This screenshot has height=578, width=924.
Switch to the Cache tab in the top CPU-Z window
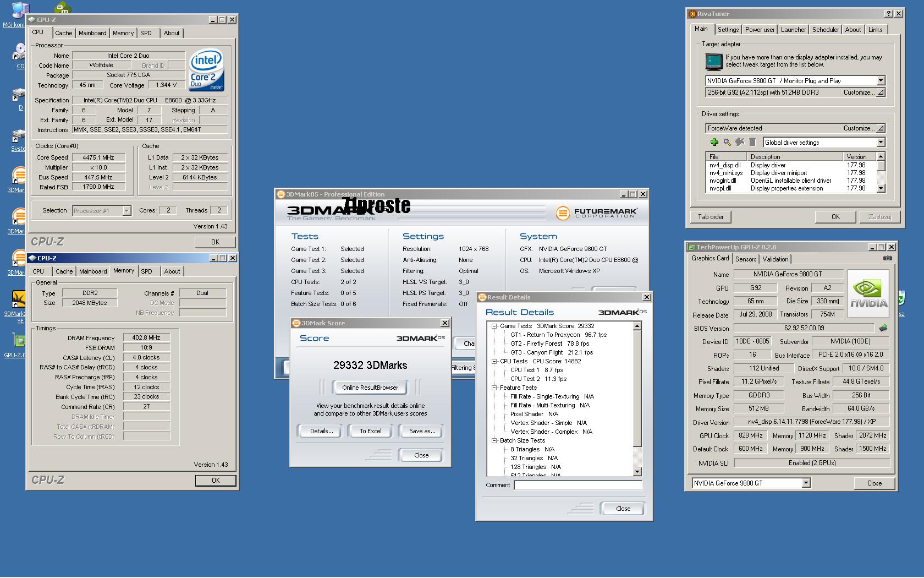63,33
